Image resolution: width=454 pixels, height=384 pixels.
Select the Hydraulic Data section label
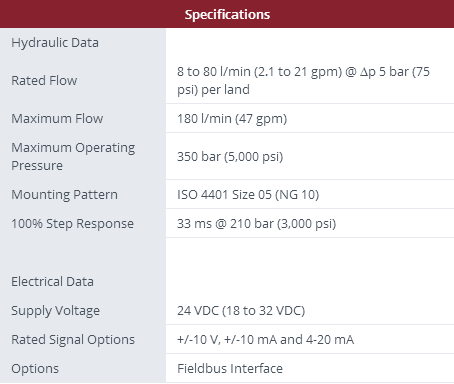tap(55, 43)
